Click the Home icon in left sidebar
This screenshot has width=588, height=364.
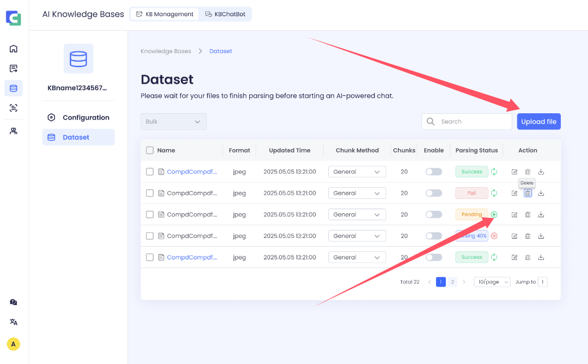click(x=13, y=49)
